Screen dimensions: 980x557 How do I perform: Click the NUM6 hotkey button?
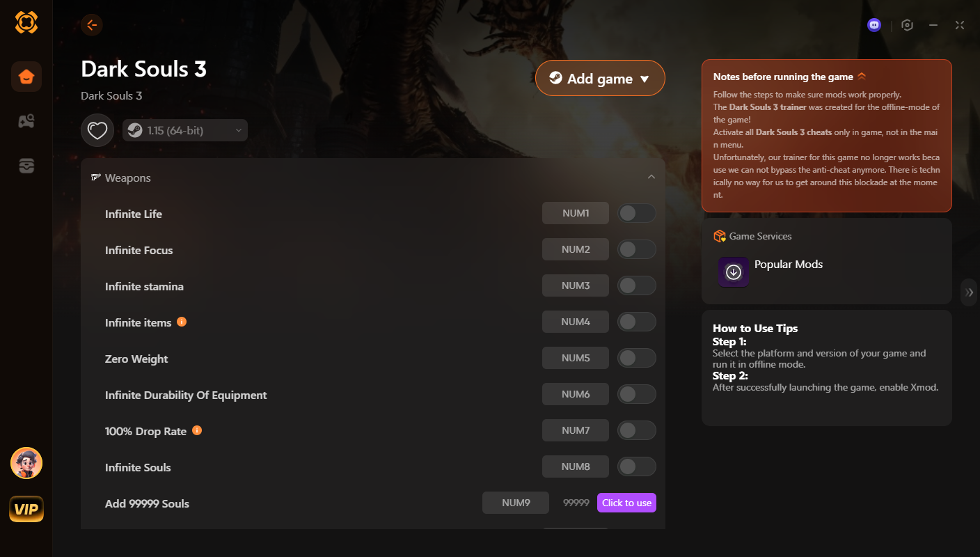coord(576,394)
